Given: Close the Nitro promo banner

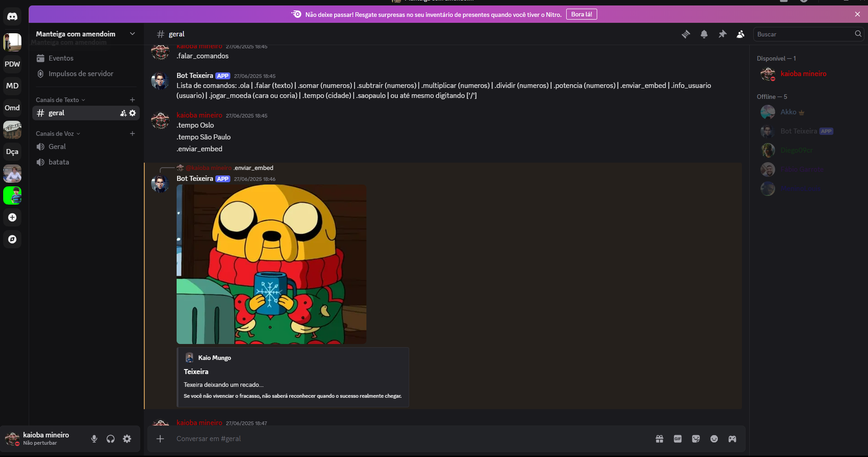Looking at the screenshot, I should (x=858, y=14).
